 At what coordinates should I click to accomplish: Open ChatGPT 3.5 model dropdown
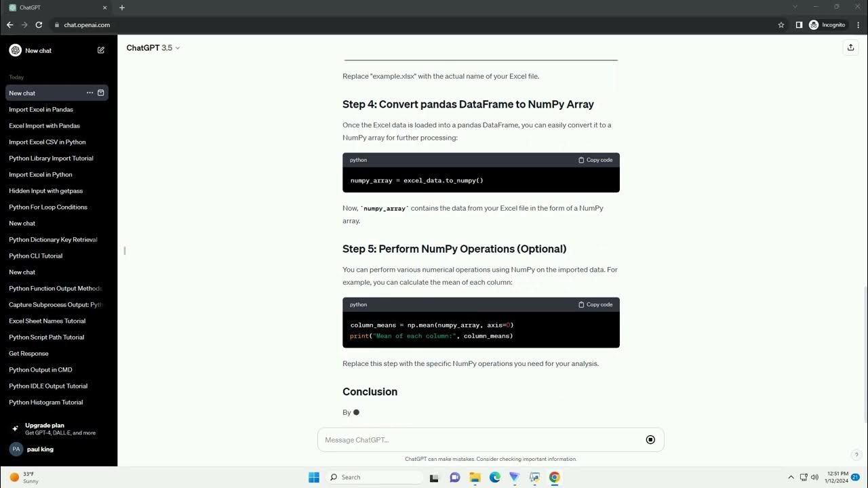click(153, 48)
